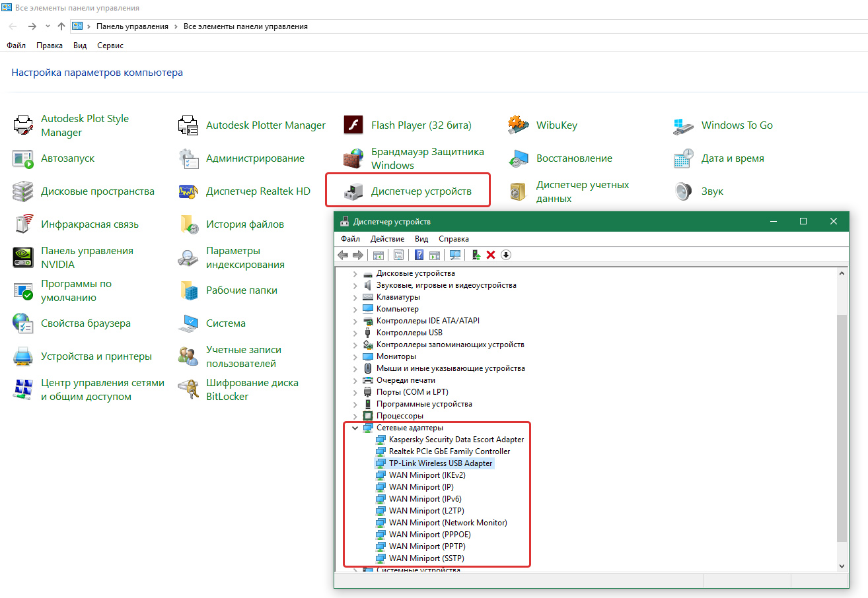Click Панель управления in address breadcrumb
The height and width of the screenshot is (598, 868).
132,26
